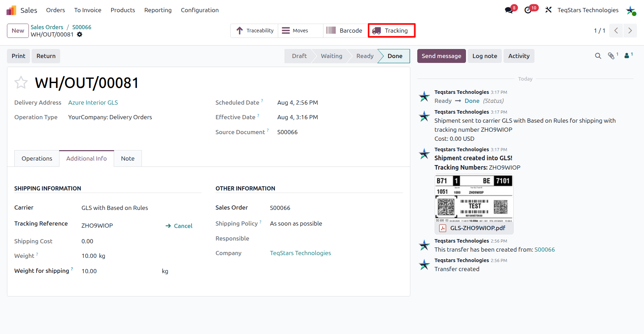The height and width of the screenshot is (334, 644).
Task: Open the Sales app home icon
Action: [x=11, y=10]
